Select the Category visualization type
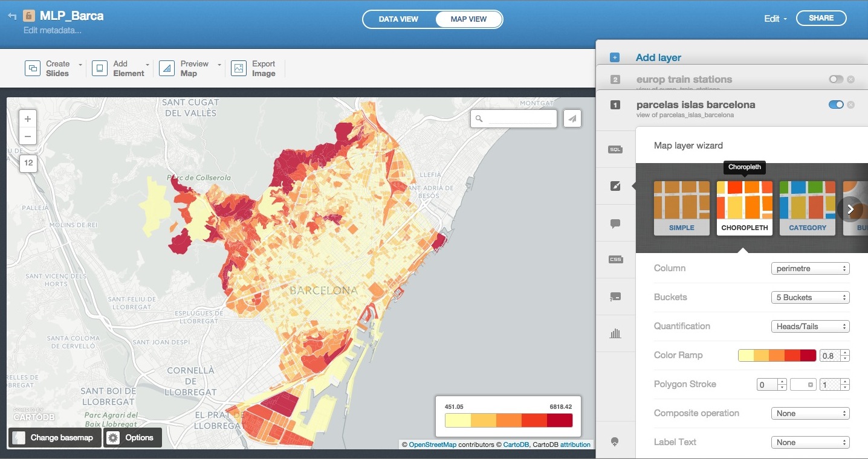The image size is (868, 459). pos(807,208)
